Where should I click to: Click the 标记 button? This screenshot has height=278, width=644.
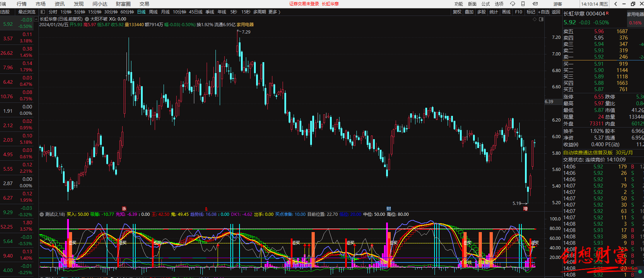(531, 12)
